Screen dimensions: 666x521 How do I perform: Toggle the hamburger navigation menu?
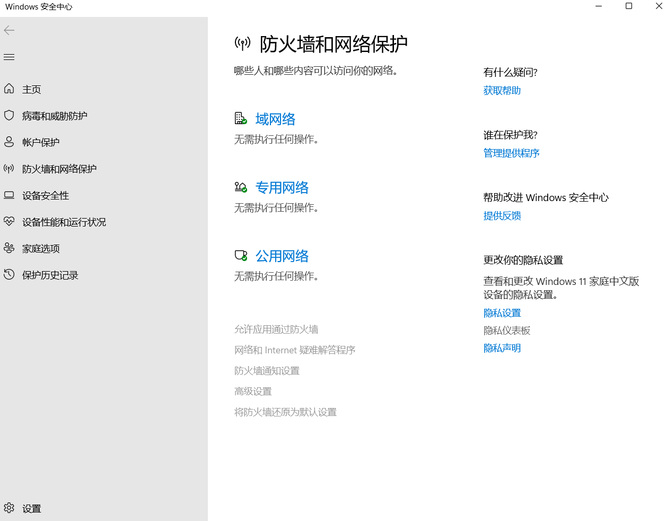[9, 57]
